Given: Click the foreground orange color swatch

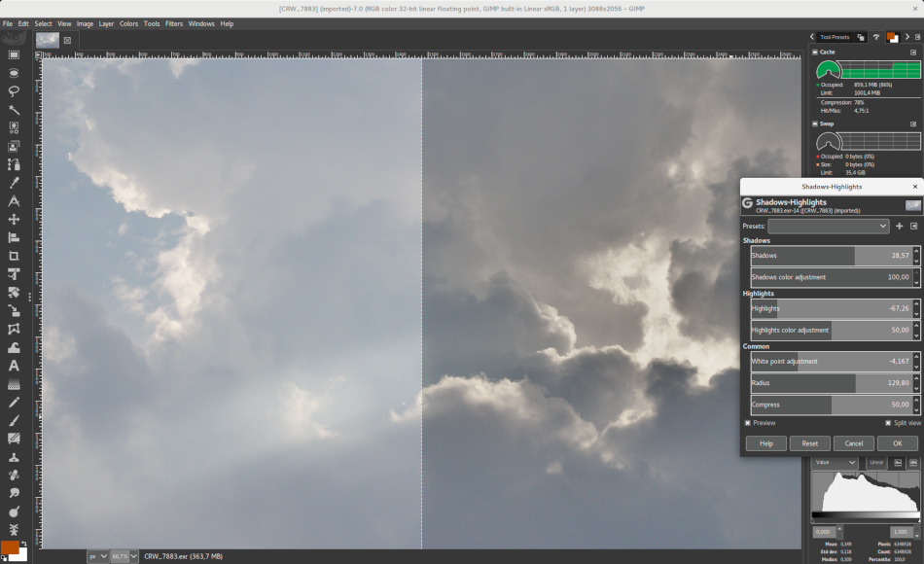Looking at the screenshot, I should pos(10,547).
